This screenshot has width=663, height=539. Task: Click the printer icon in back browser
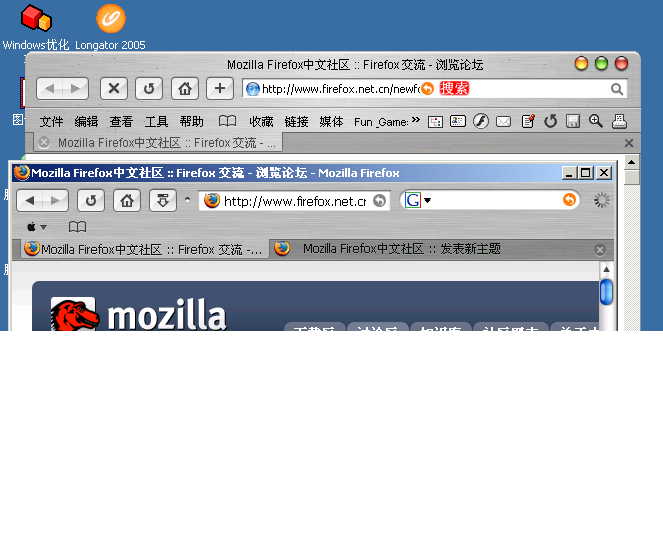point(619,121)
